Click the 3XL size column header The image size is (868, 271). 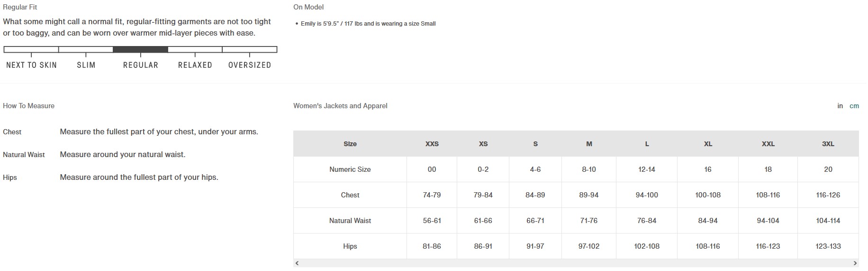(828, 144)
